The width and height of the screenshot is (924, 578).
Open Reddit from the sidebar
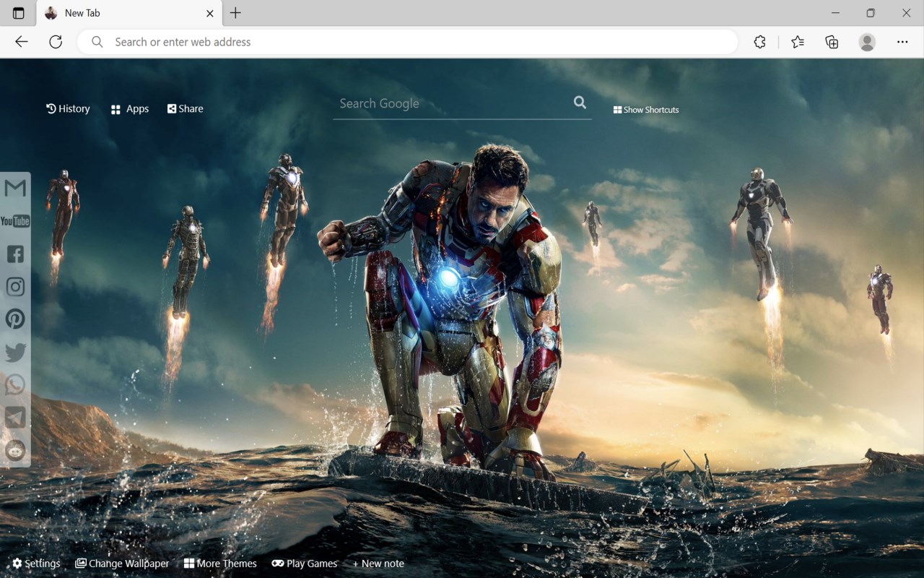15,451
